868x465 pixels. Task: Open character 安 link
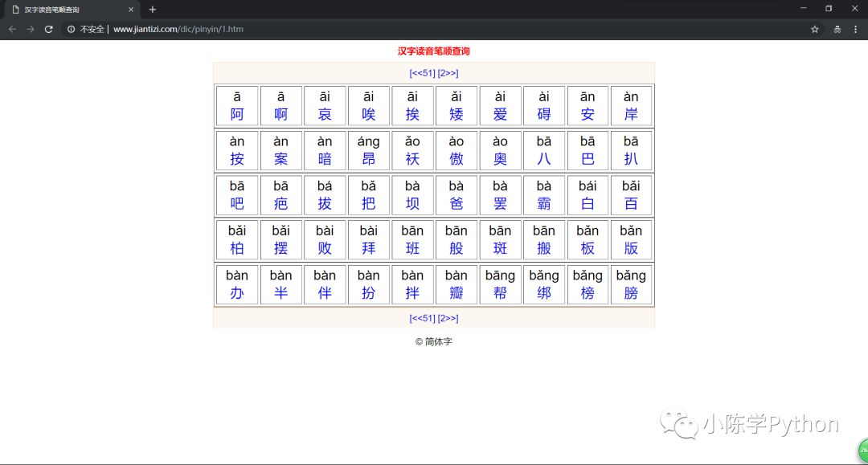click(588, 115)
